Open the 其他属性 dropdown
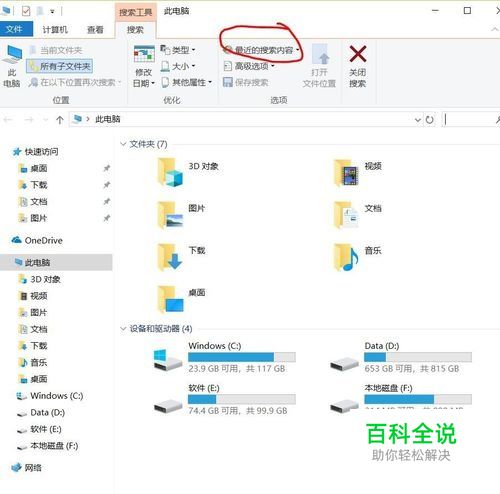 point(187,82)
